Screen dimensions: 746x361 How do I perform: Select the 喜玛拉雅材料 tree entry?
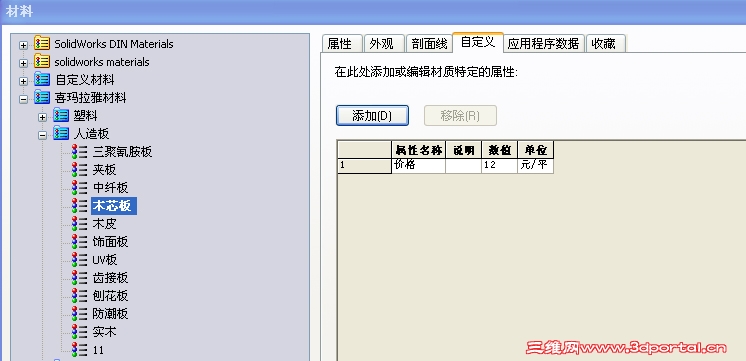click(x=91, y=98)
